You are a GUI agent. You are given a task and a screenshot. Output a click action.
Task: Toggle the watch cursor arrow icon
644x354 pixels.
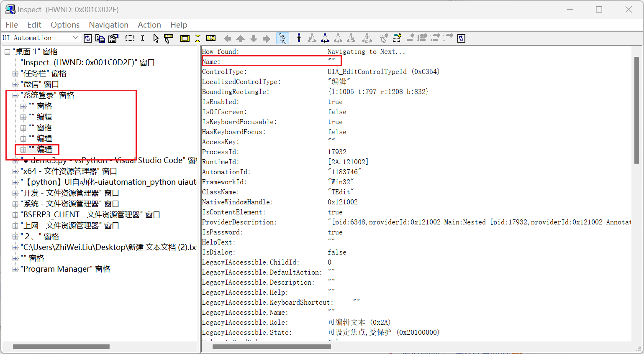point(156,38)
